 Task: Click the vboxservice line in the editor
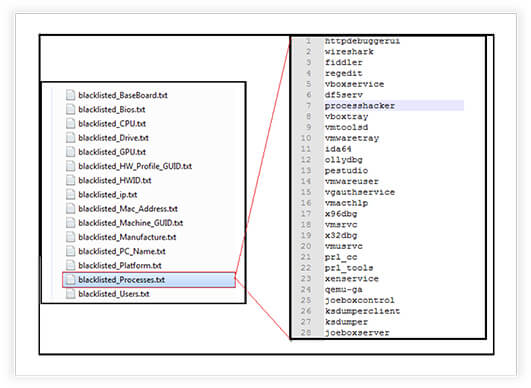(x=355, y=84)
